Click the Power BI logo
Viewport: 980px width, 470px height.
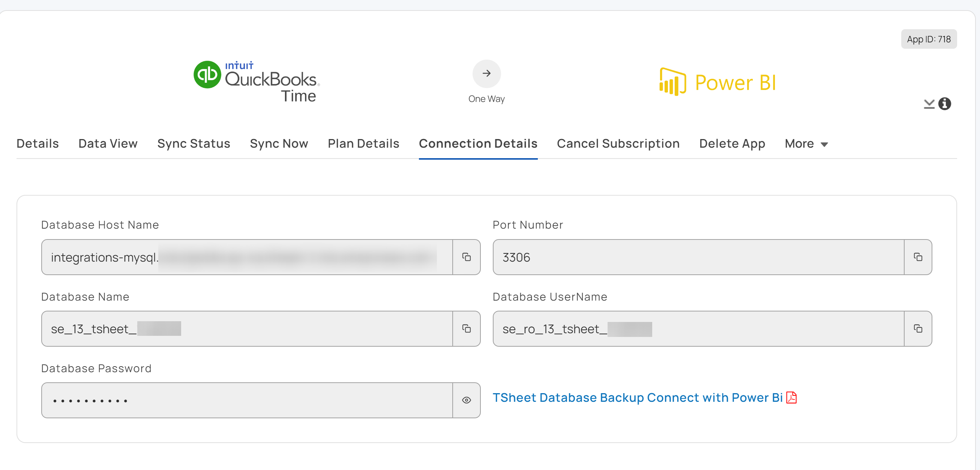717,82
